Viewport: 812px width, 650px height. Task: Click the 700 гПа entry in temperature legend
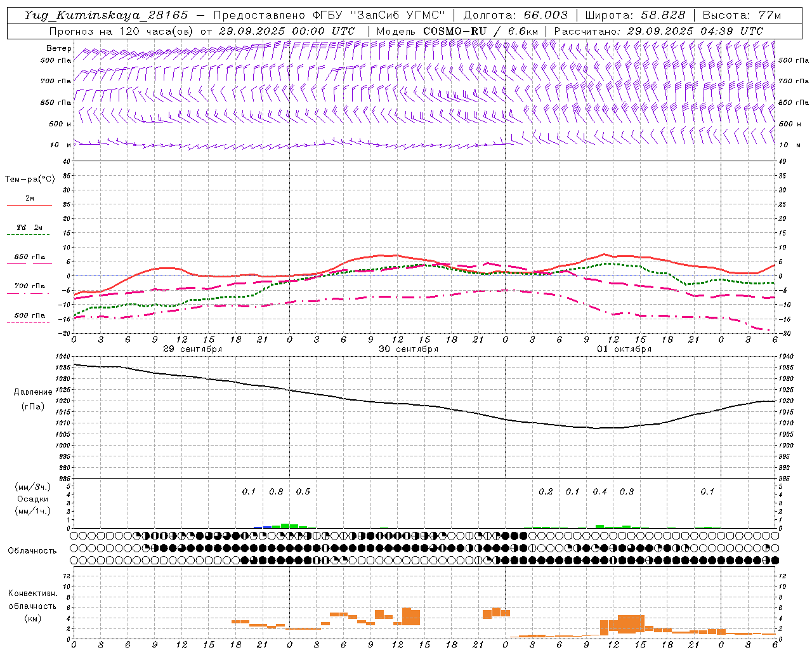(29, 286)
